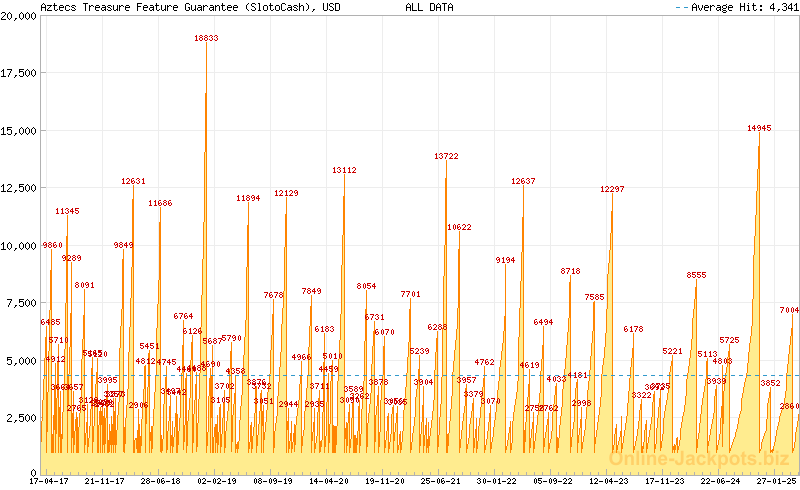Viewport: 800px width, 490px height.
Task: Click the 10622 value label
Action: click(x=459, y=227)
